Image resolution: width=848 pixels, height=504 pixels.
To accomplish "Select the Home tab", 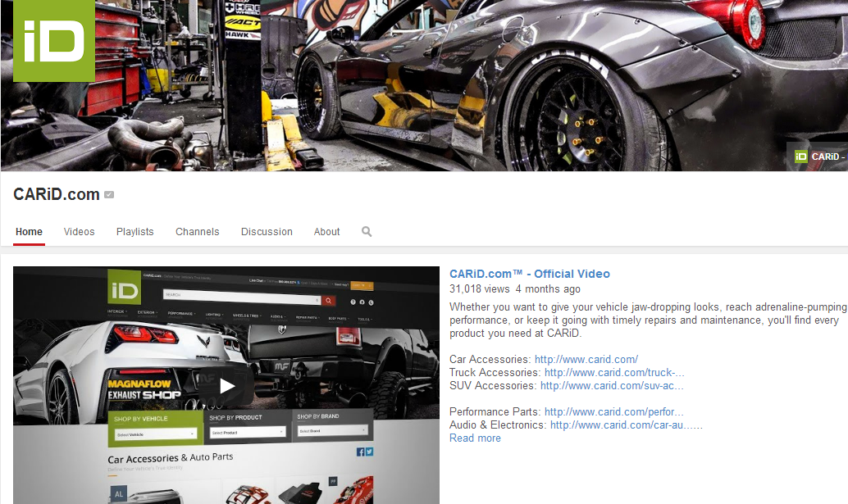I will pos(30,232).
